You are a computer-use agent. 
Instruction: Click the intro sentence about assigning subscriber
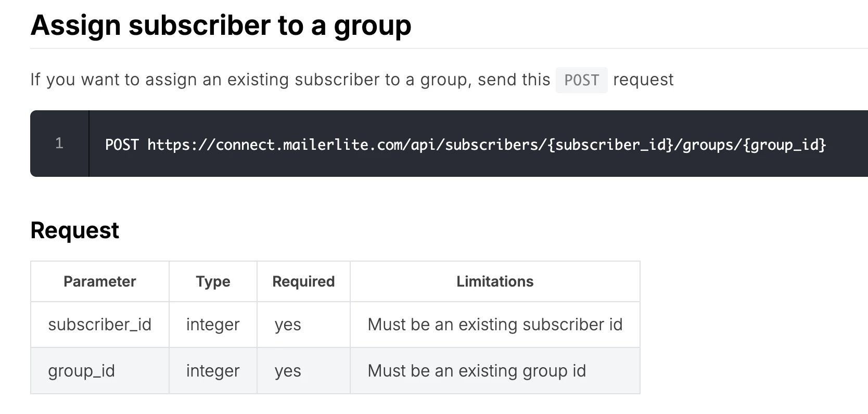tap(289, 80)
